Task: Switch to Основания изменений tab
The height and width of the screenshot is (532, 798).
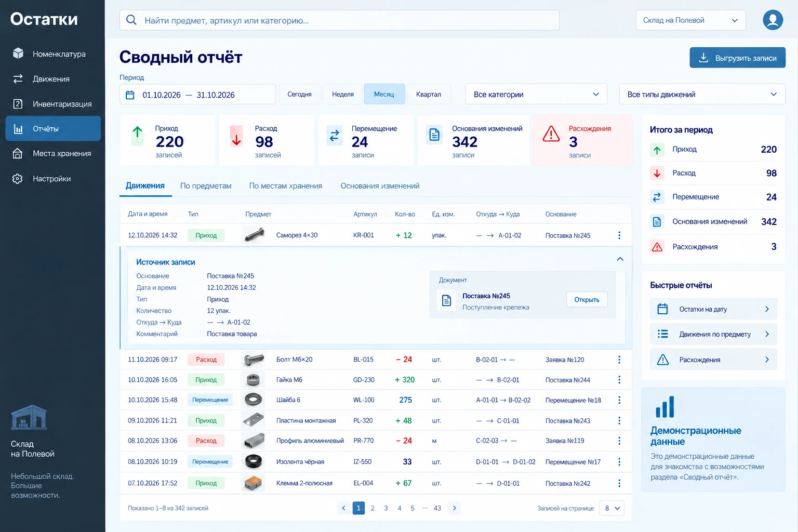Action: coord(380,186)
